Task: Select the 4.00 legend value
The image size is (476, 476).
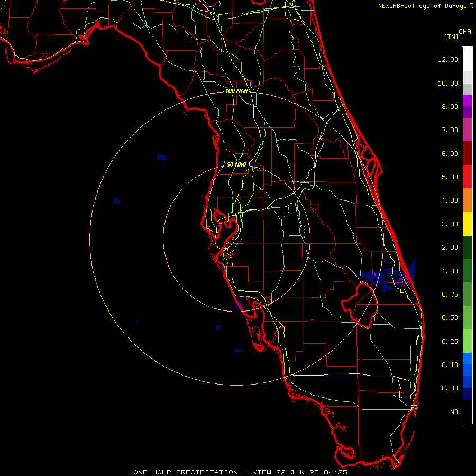Action: tap(450, 200)
